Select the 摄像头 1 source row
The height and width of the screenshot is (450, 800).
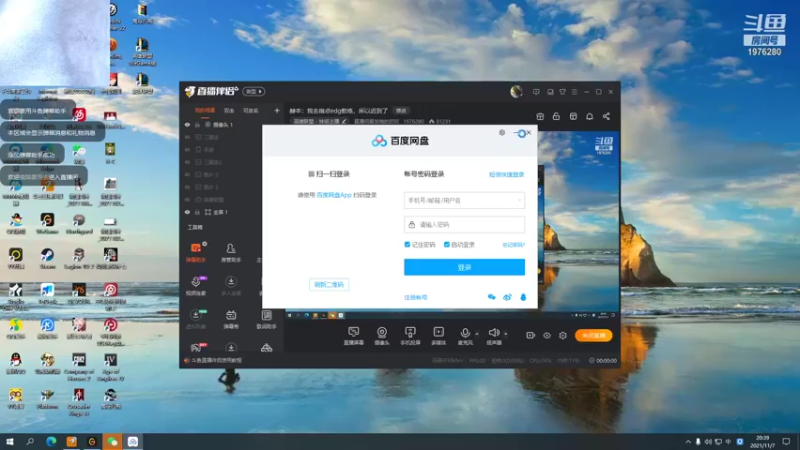(230, 124)
